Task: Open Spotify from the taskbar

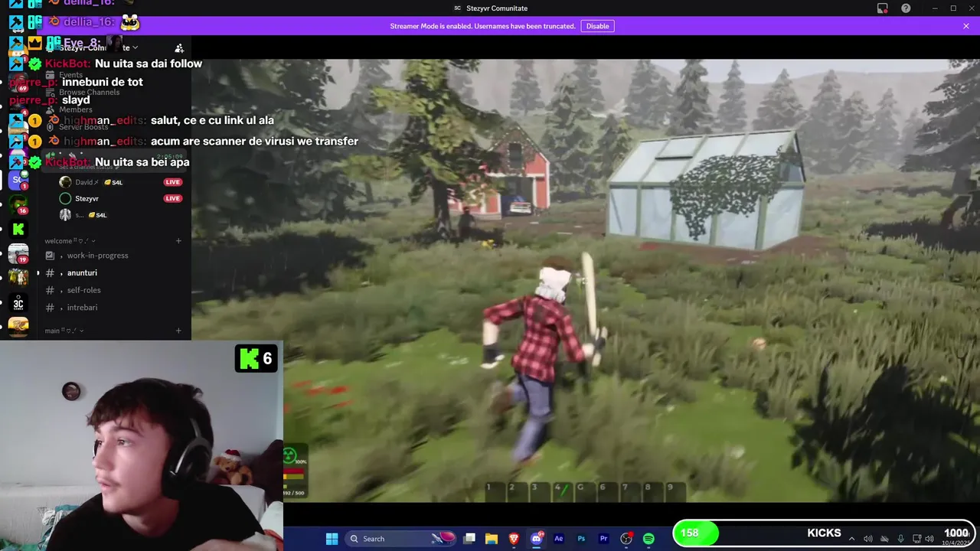Action: click(648, 539)
